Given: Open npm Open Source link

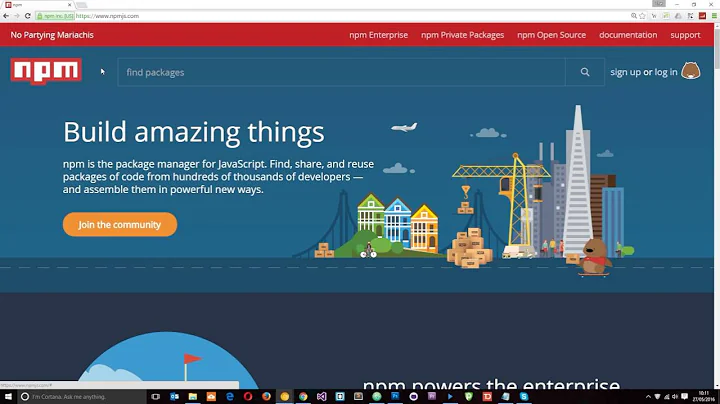Looking at the screenshot, I should [x=551, y=35].
